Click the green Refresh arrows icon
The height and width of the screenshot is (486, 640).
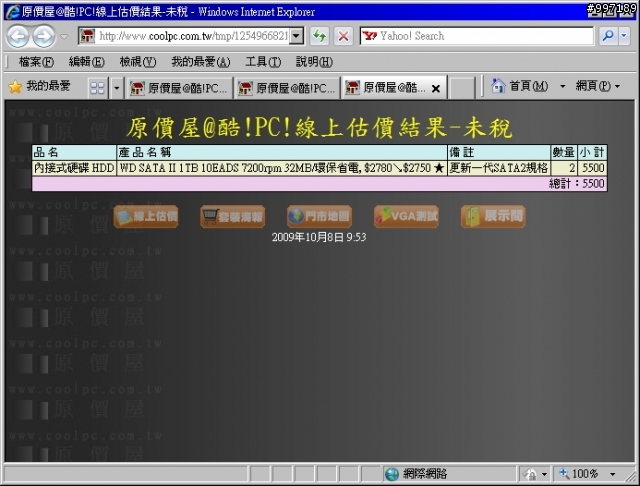320,36
